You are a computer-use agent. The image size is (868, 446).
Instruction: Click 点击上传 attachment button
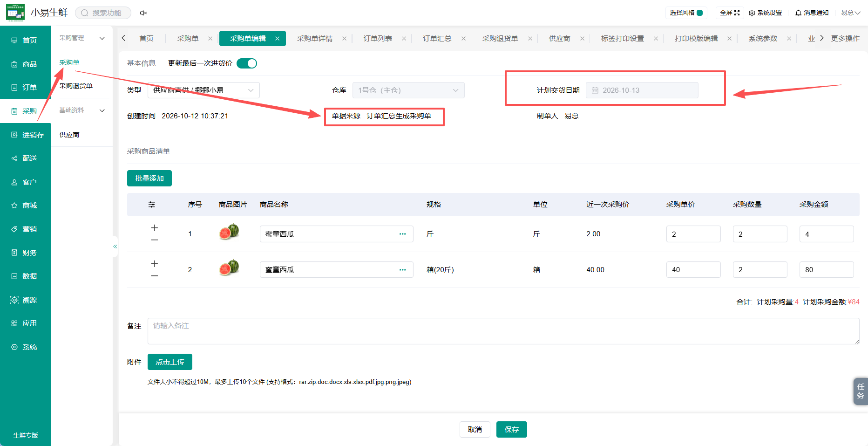[170, 362]
